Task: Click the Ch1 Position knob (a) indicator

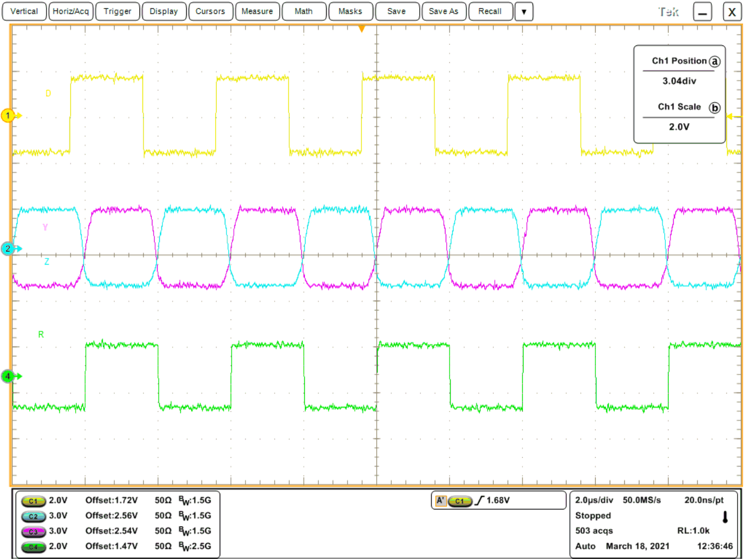Action: (715, 62)
